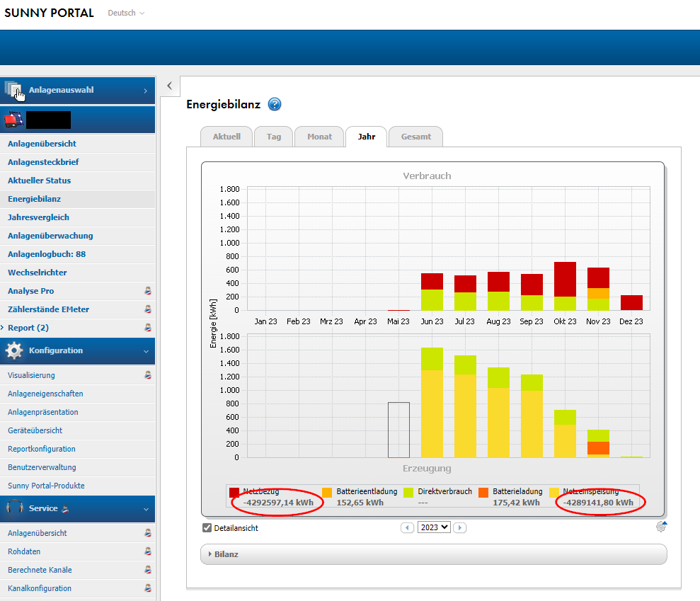
Task: Open Anlagenüberwachung page
Action: tap(50, 236)
